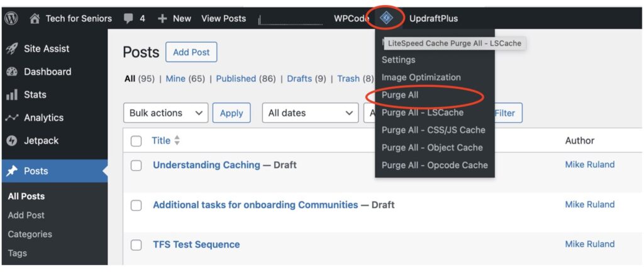The height and width of the screenshot is (274, 644).
Task: Check the Understanding Caching post checkbox
Action: [136, 165]
